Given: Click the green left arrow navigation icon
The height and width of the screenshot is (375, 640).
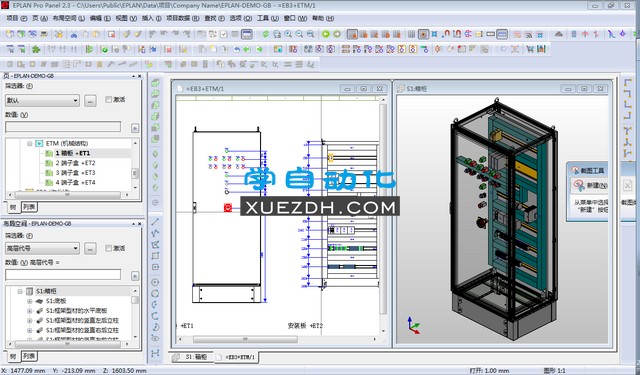Looking at the screenshot, I should coord(325,34).
